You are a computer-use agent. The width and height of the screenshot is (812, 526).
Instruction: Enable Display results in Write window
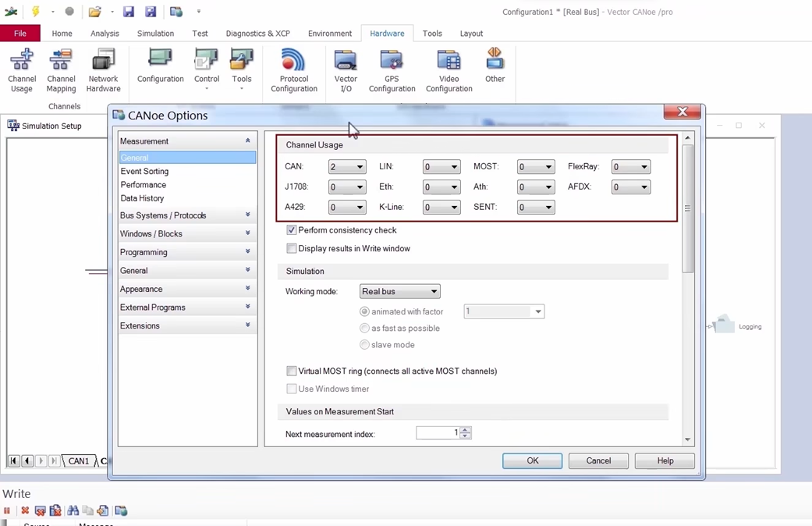pos(292,248)
